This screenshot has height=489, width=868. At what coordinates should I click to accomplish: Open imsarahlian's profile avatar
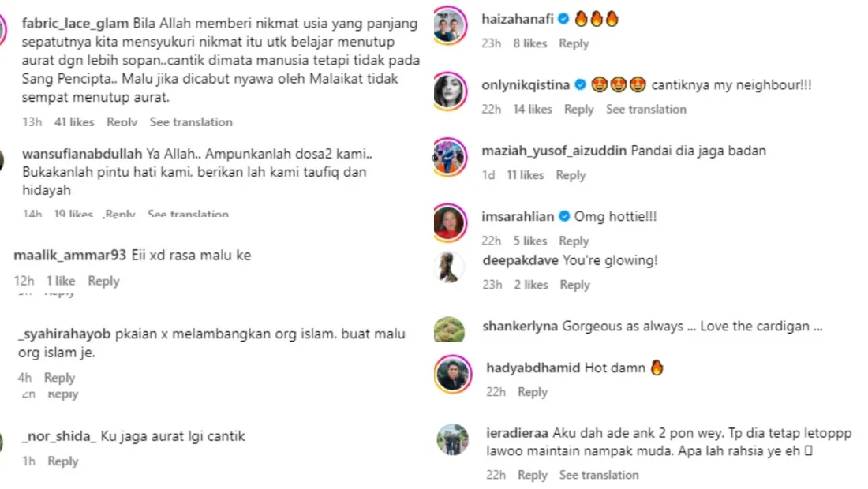click(450, 223)
